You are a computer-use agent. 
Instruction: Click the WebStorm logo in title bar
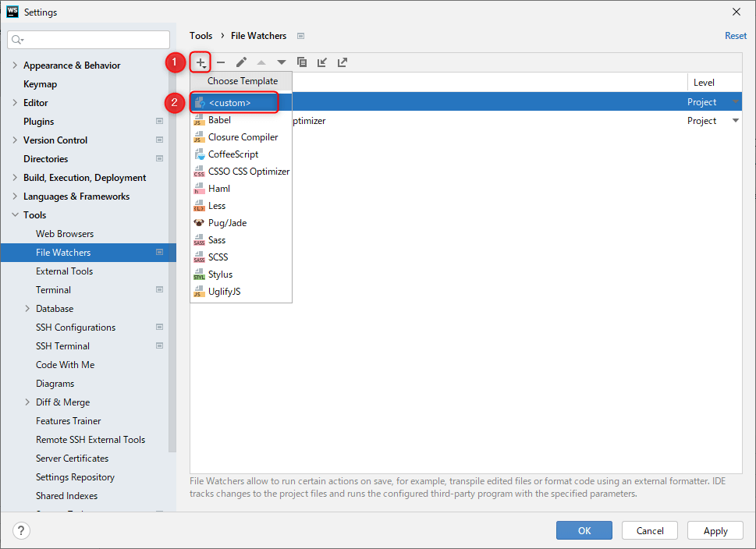pyautogui.click(x=12, y=12)
